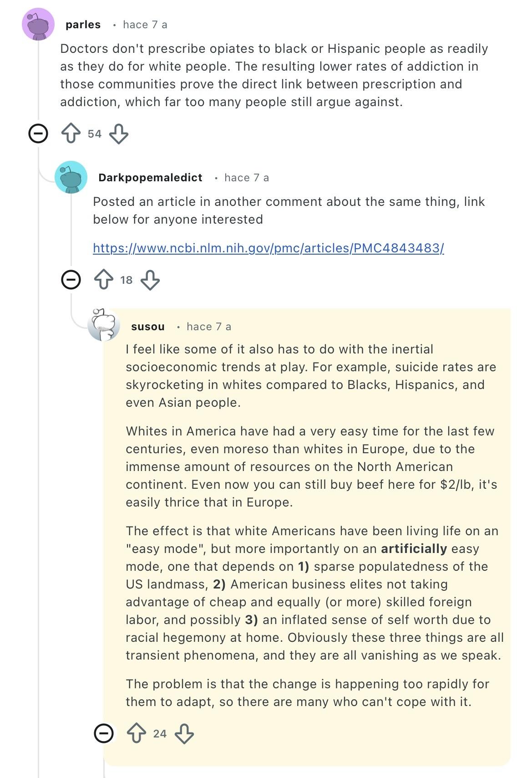Downvote the comment by parles
Image resolution: width=532 pixels, height=778 pixels.
[x=119, y=134]
